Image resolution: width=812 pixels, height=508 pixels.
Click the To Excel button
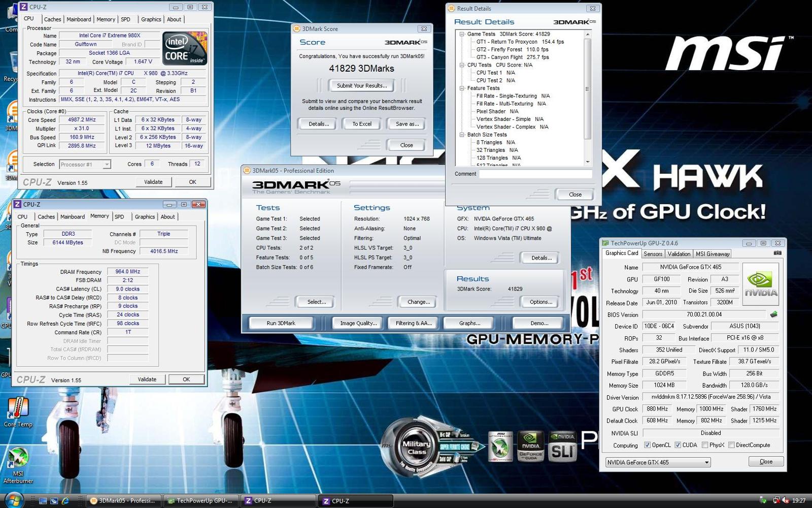(362, 124)
